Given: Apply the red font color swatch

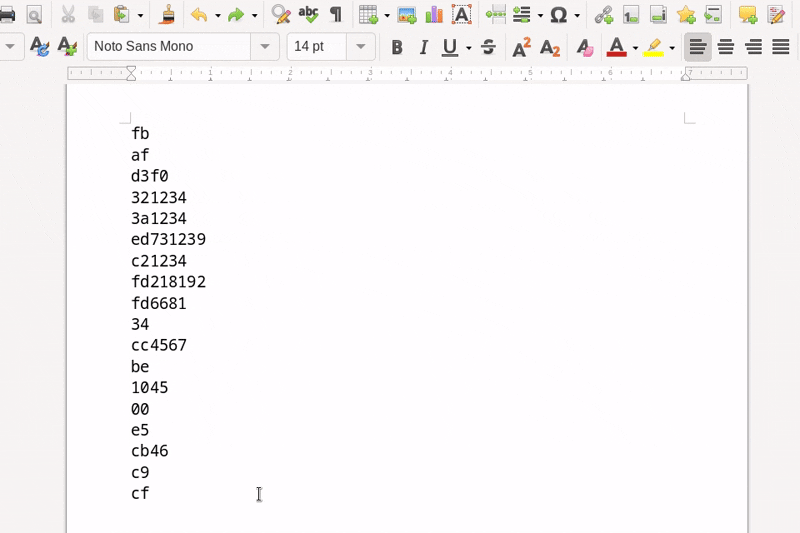Looking at the screenshot, I should [x=616, y=47].
